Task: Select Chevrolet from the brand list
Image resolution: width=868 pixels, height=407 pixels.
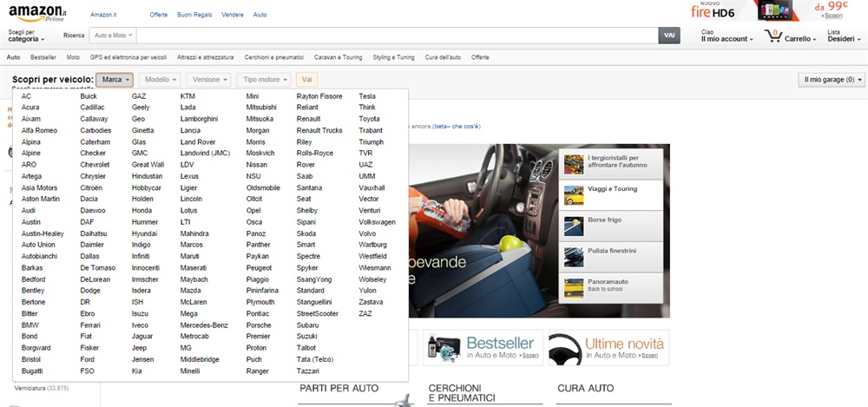Action: pyautogui.click(x=95, y=165)
